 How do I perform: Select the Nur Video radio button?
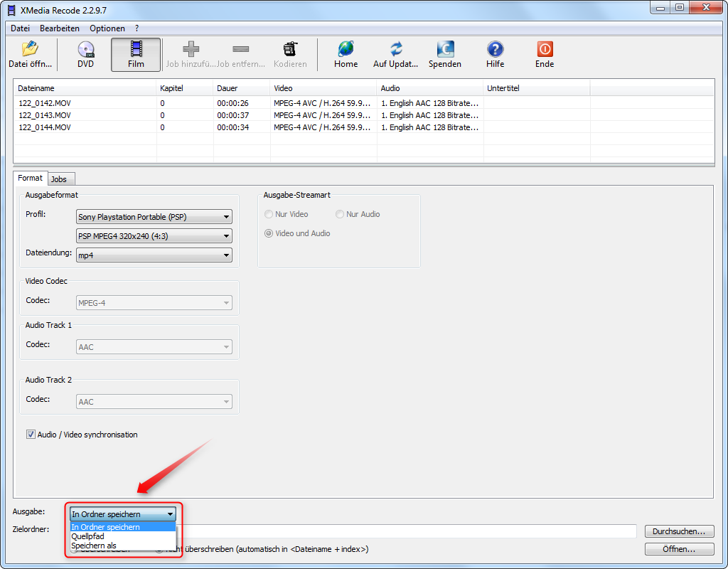(x=269, y=214)
